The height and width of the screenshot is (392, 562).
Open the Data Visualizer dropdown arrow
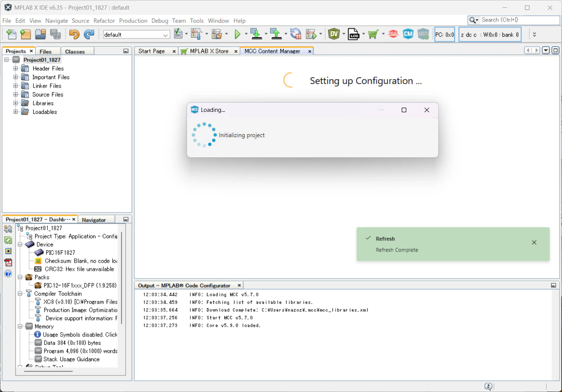(x=344, y=34)
